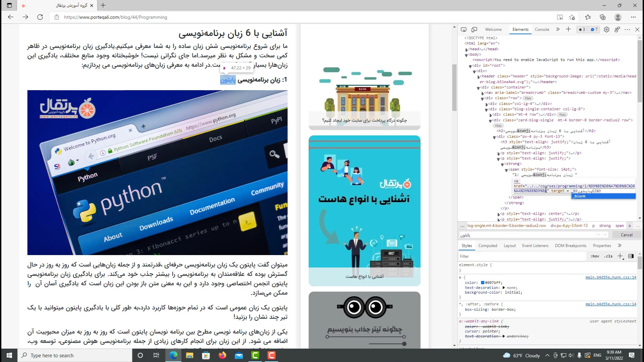Open Edge settings and more menu

pos(633,17)
